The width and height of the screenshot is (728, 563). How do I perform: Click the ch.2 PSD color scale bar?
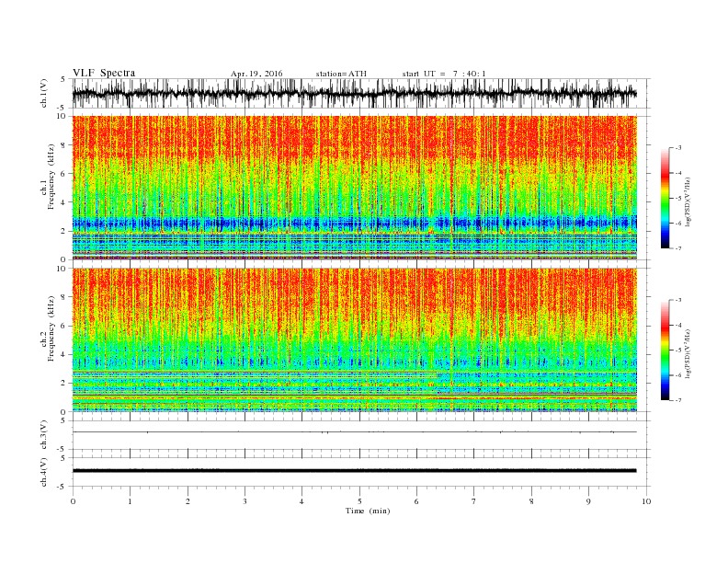click(665, 350)
